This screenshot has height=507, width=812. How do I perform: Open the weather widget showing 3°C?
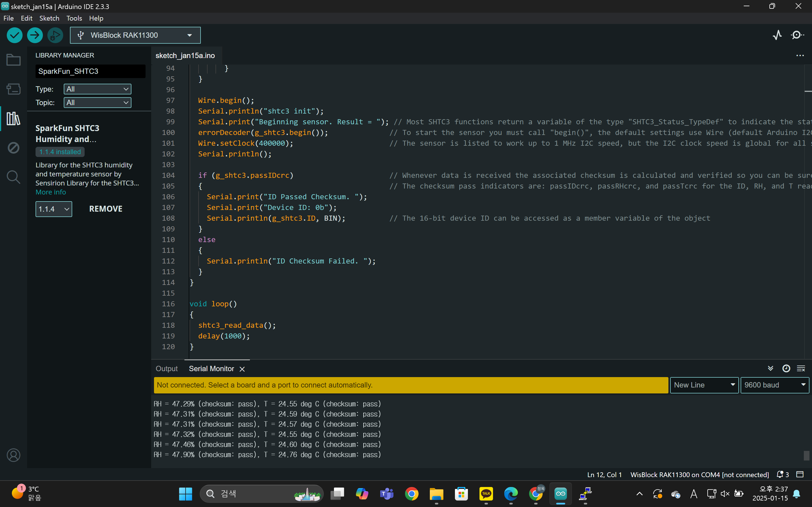(26, 493)
